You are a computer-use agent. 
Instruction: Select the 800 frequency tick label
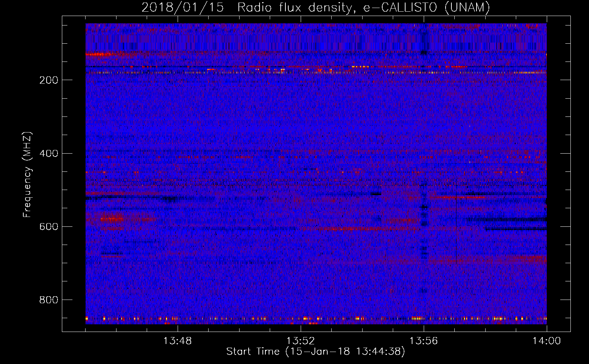(49, 300)
